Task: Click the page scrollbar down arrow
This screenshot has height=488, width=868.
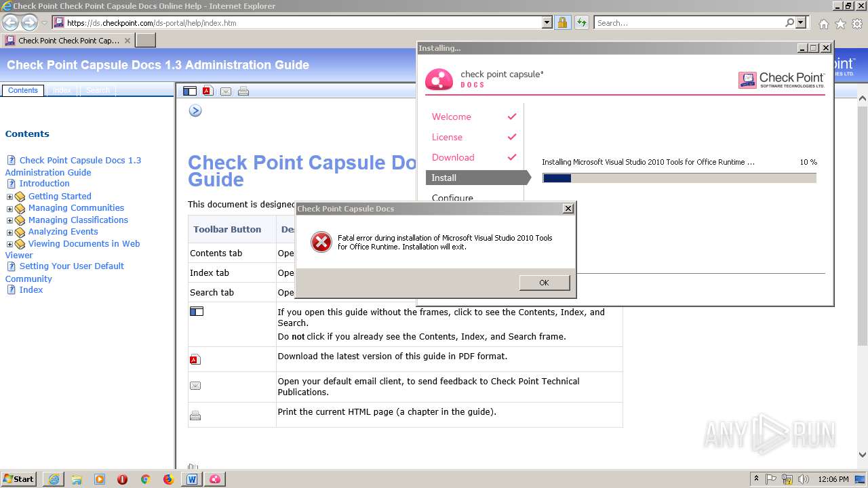Action: tap(863, 455)
